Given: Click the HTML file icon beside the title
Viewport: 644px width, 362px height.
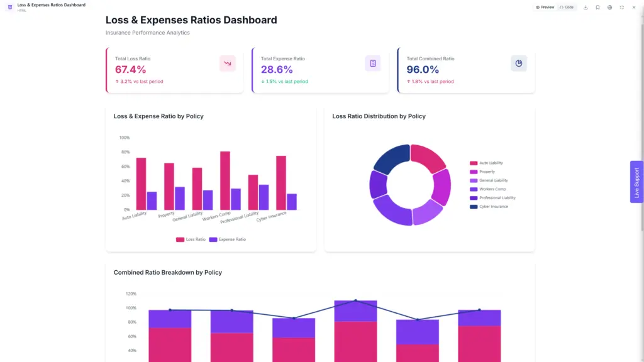Looking at the screenshot, I should [10, 7].
